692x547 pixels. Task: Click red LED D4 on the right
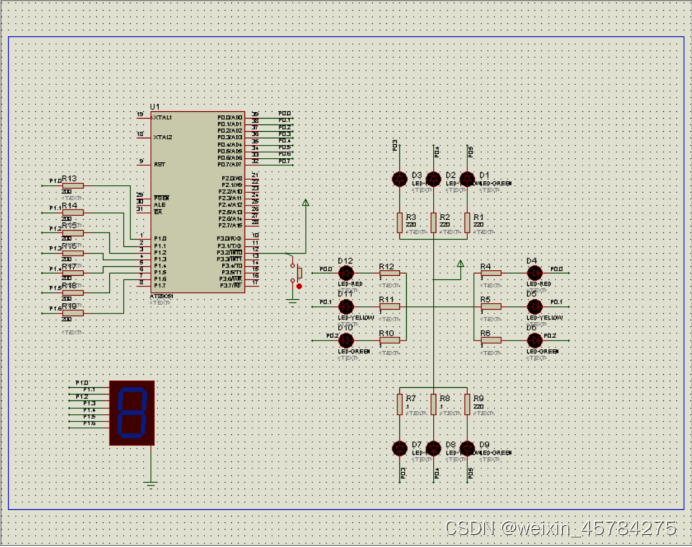click(x=534, y=273)
